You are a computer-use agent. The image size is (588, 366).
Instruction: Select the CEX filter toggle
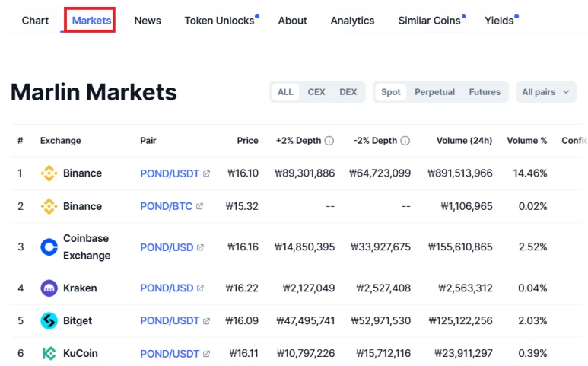pyautogui.click(x=316, y=92)
